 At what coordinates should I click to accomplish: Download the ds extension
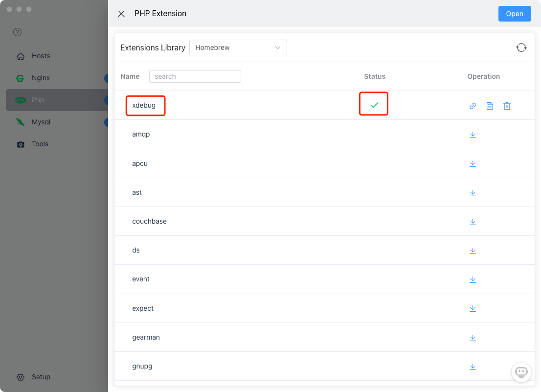pyautogui.click(x=473, y=251)
